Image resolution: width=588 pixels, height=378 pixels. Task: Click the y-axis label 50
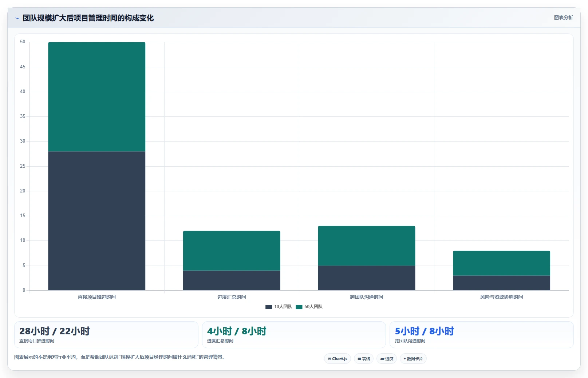23,42
